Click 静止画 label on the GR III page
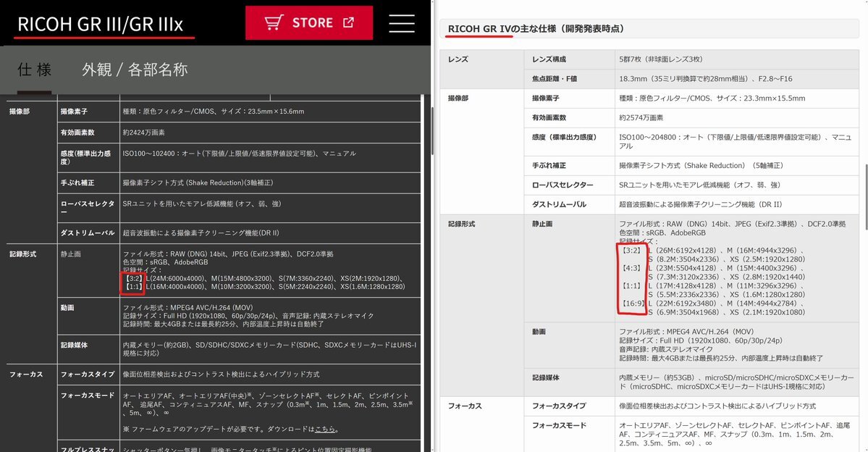The width and height of the screenshot is (868, 452). [x=70, y=254]
